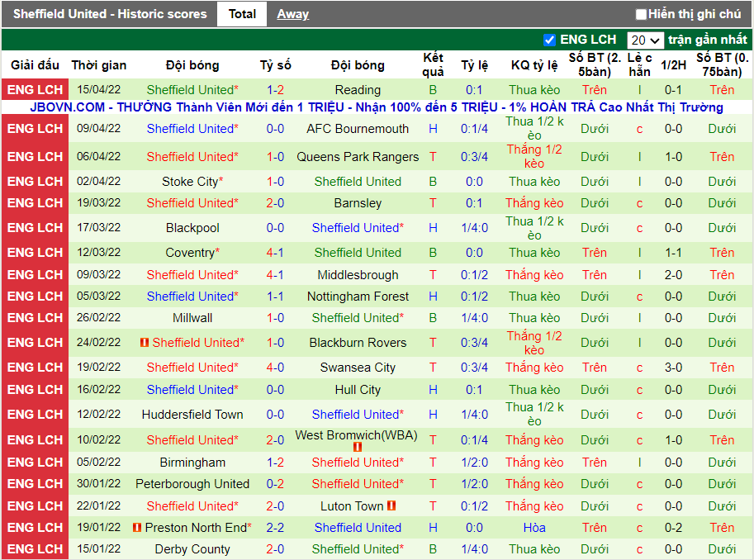This screenshot has width=754, height=560.
Task: Open Middlesbrough team link
Action: click(358, 275)
